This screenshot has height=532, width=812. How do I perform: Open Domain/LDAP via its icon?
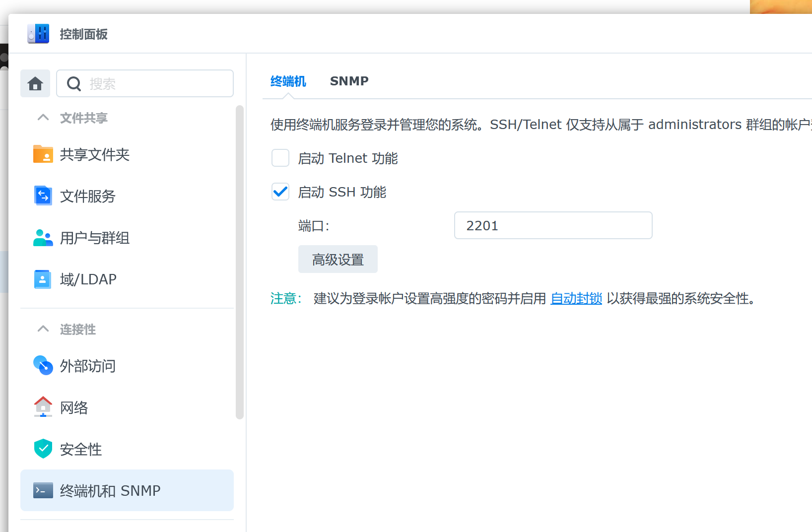[x=43, y=279]
